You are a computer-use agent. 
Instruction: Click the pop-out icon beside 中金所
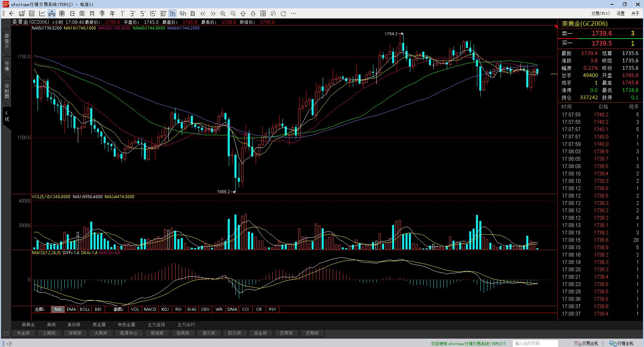pos(6,333)
